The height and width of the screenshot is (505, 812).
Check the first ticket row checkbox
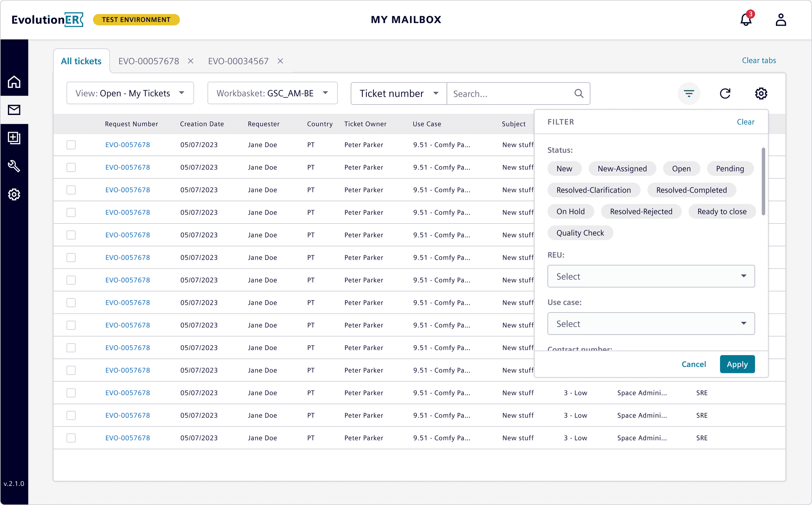coord(71,145)
